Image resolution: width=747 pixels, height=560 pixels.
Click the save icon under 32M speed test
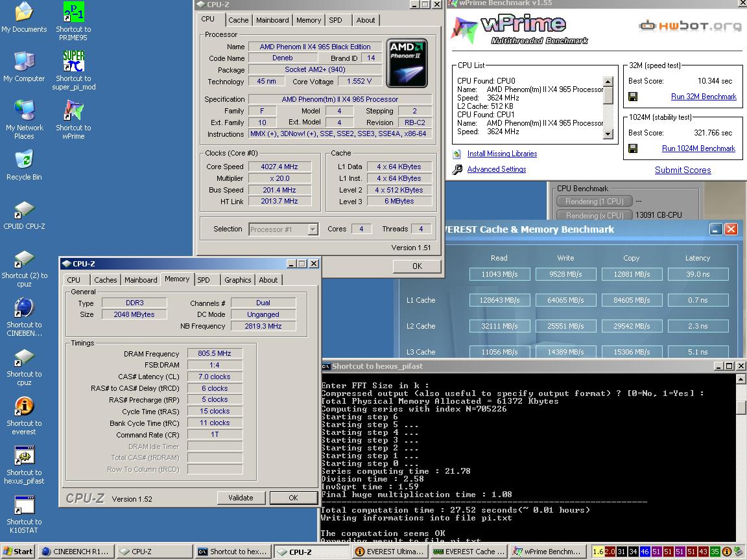click(633, 97)
